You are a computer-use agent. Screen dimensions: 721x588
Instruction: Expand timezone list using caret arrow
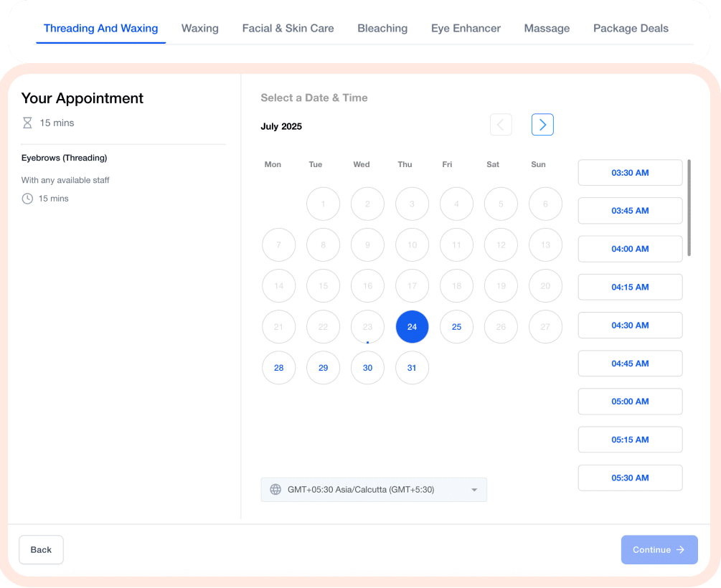474,490
